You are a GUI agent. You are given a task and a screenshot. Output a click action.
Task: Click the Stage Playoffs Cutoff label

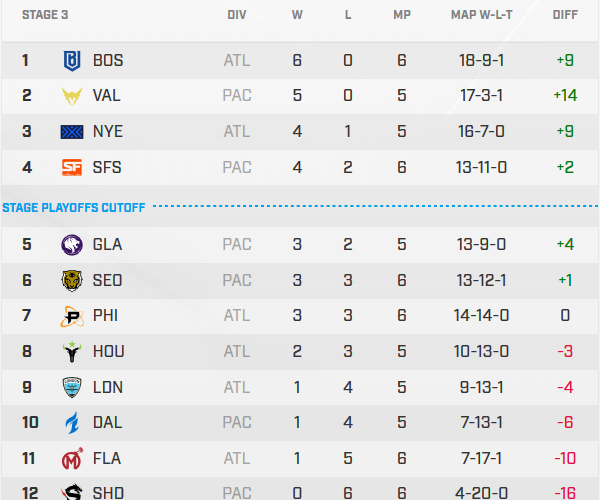[x=74, y=208]
